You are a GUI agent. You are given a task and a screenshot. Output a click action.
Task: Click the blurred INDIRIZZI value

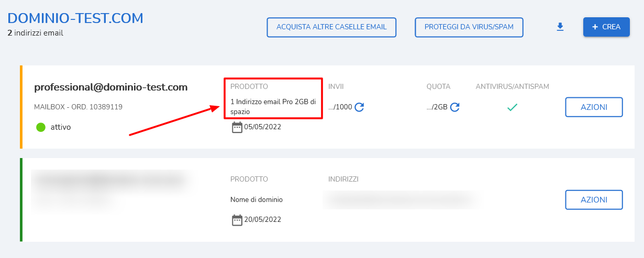[401, 199]
